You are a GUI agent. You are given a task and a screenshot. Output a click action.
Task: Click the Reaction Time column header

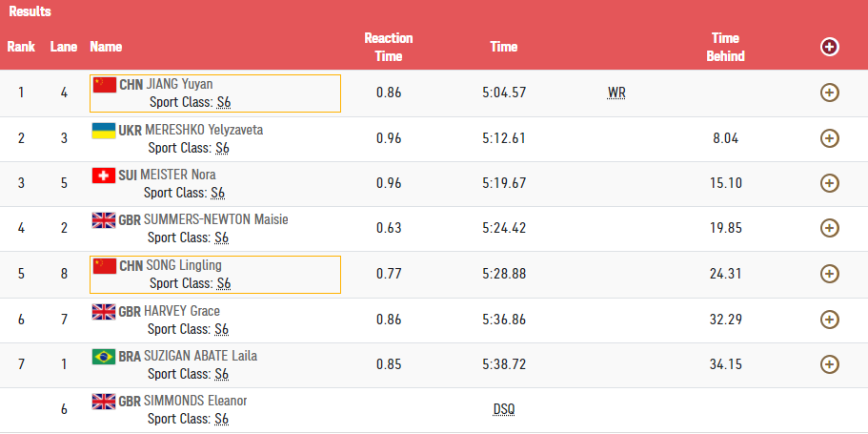point(388,47)
